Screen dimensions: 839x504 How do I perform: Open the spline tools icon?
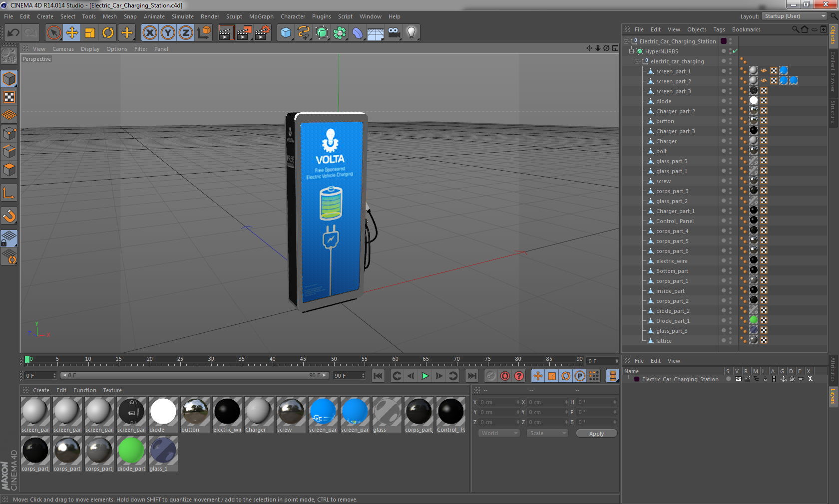(x=304, y=33)
